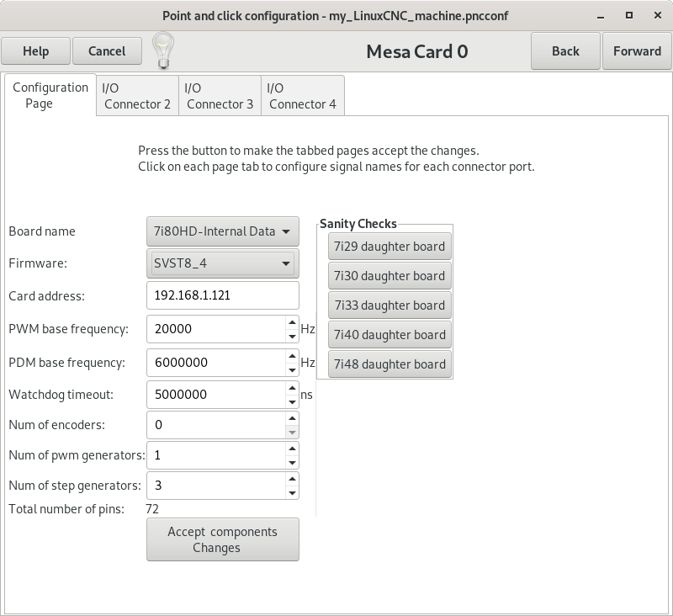673x616 pixels.
Task: Click the 'Mesa Card 0' heading
Action: [417, 51]
